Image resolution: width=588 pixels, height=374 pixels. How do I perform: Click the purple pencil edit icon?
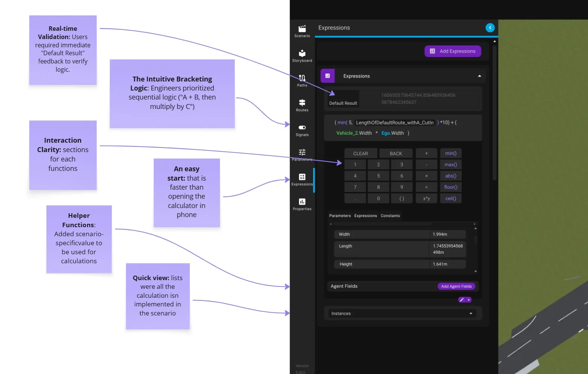click(462, 300)
